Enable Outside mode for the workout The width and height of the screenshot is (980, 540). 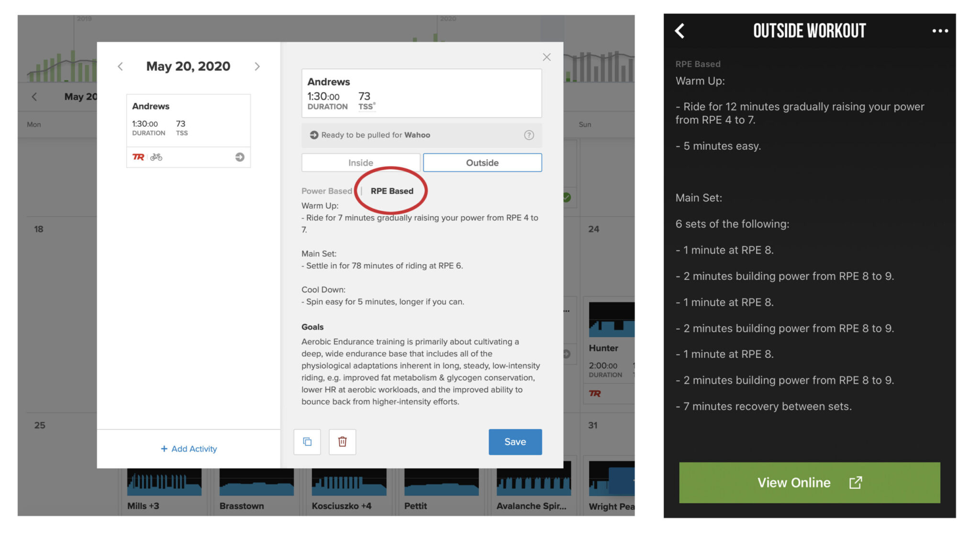coord(482,162)
